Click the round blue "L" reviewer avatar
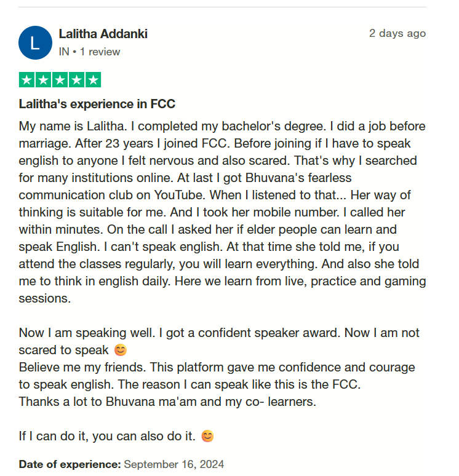 click(x=36, y=42)
